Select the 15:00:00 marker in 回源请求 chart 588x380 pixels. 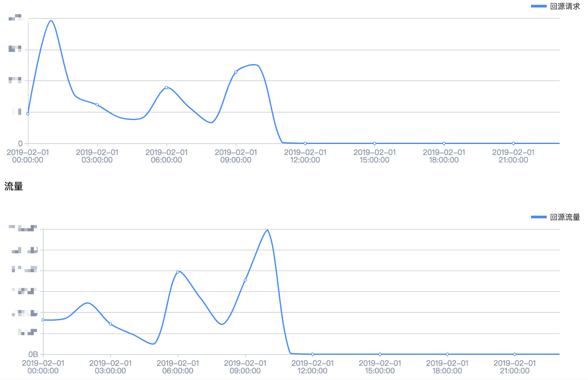(374, 143)
